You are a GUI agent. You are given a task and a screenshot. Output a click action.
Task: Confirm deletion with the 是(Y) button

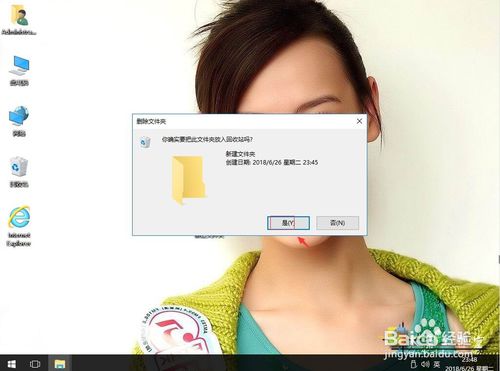[288, 223]
